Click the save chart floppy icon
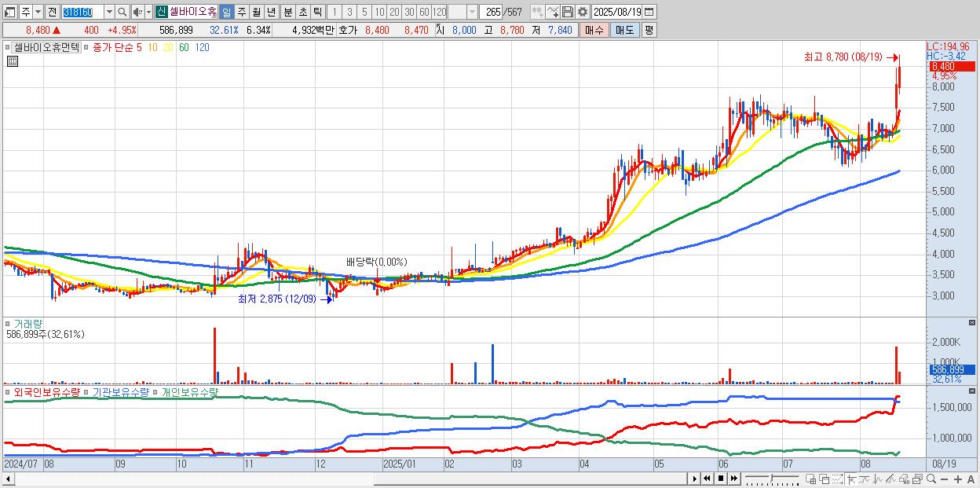Viewport: 980px width, 488px height. click(569, 12)
